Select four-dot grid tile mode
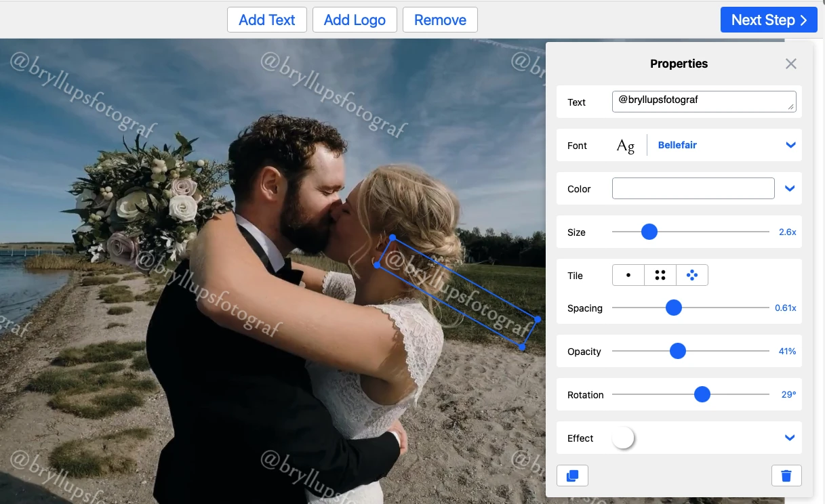 tap(660, 275)
